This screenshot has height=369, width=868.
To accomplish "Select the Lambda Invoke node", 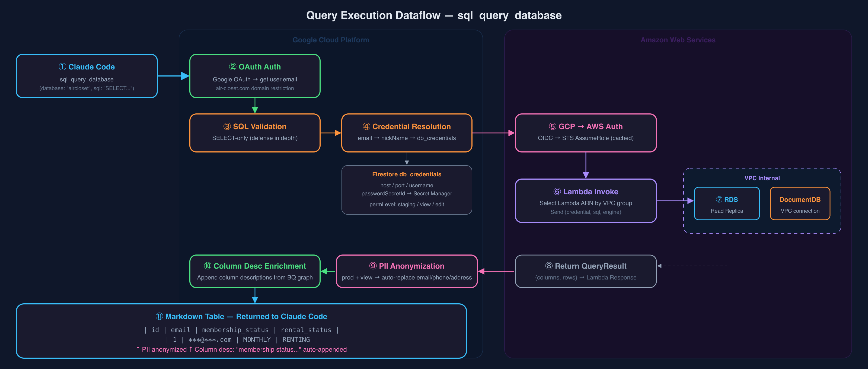I will coord(586,201).
